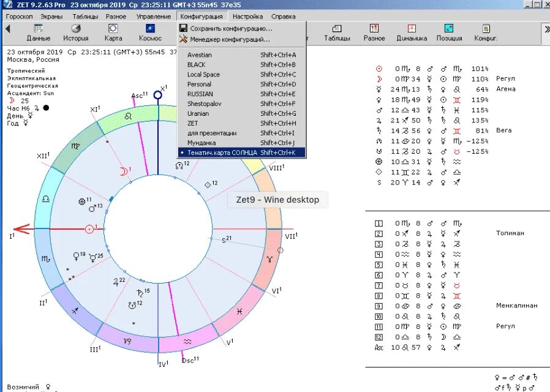The height and width of the screenshot is (392, 550).
Task: Click the Космос toolbar icon
Action: pos(150,32)
